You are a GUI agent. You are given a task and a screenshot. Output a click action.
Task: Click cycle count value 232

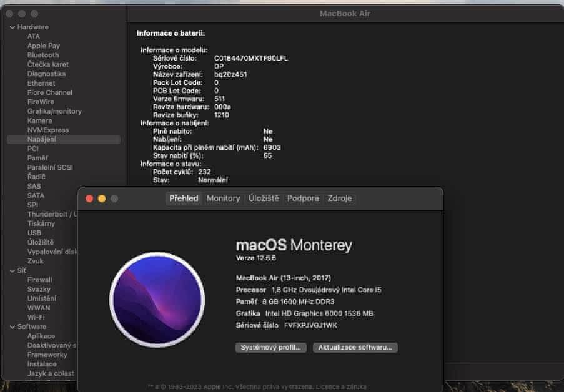tap(204, 172)
